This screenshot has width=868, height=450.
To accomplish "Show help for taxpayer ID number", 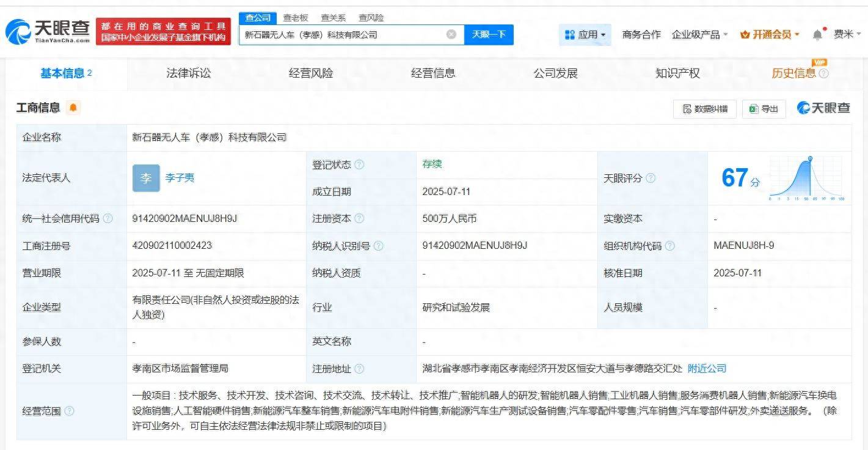I will coord(379,246).
